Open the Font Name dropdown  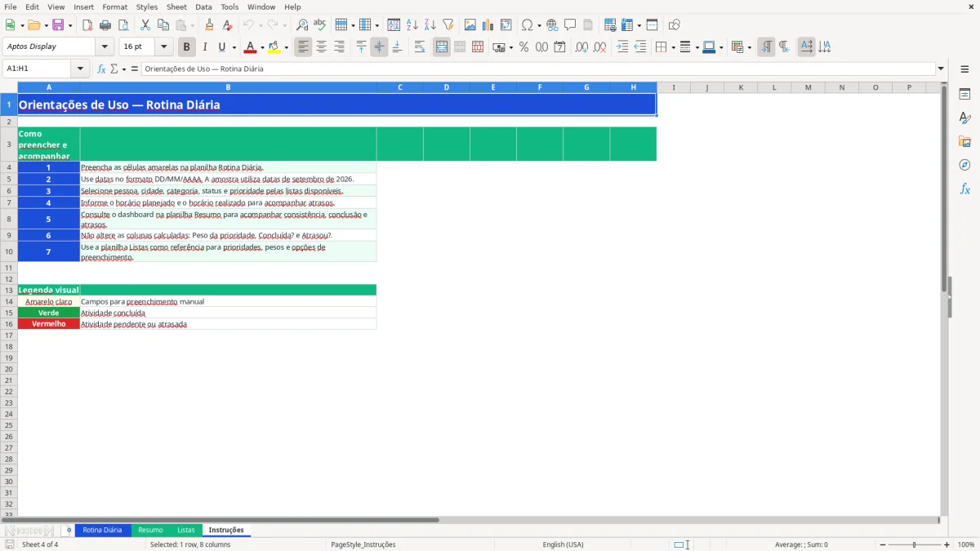pos(105,47)
